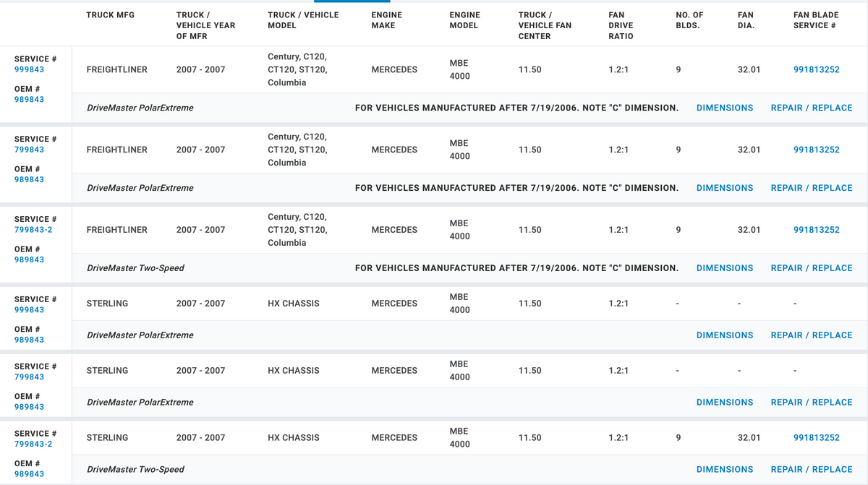Image resolution: width=868 pixels, height=485 pixels.
Task: Open OEM number 989843 in first row
Action: (29, 100)
